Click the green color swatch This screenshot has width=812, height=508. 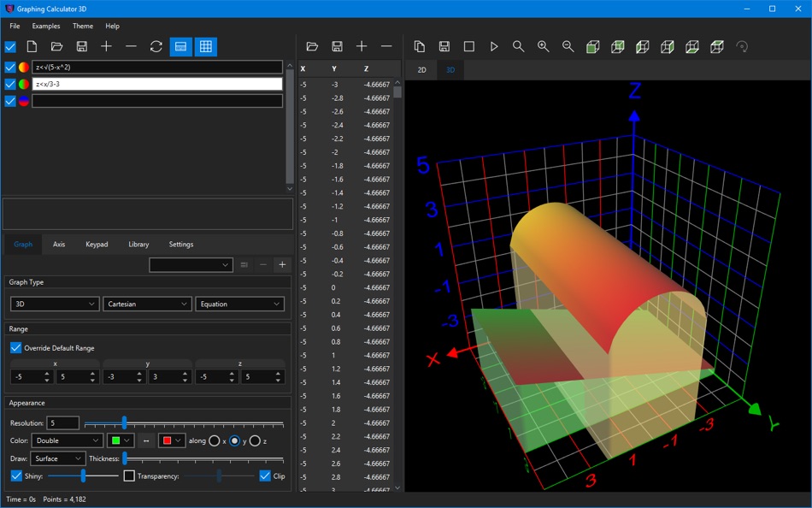tap(115, 440)
